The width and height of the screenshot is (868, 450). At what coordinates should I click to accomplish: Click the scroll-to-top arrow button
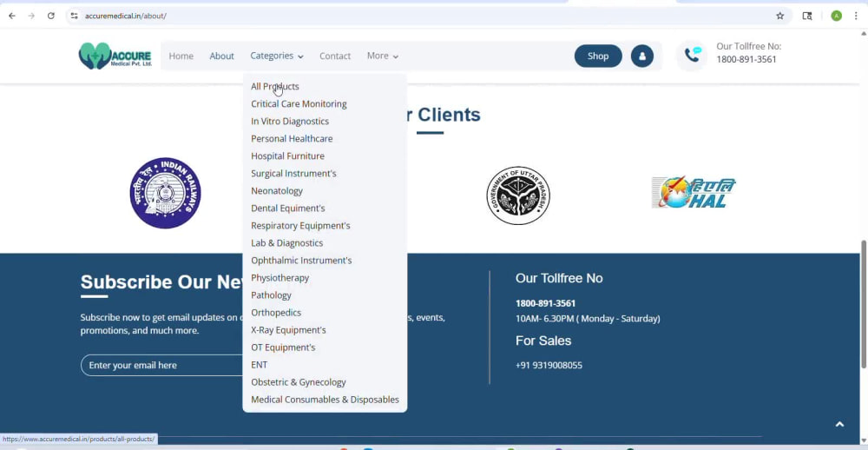tap(839, 425)
